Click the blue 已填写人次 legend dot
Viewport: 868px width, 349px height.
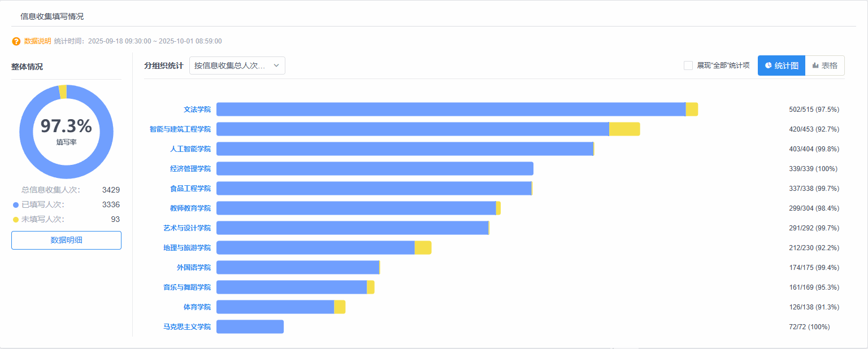pyautogui.click(x=16, y=204)
